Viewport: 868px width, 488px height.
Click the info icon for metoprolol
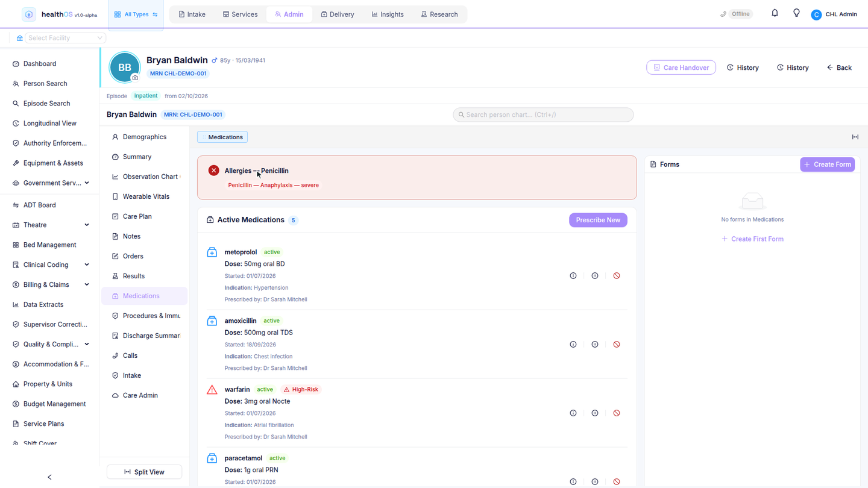pyautogui.click(x=573, y=276)
